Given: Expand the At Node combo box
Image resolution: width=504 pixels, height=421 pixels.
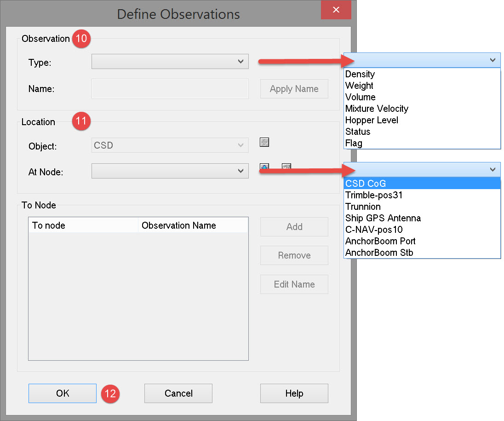Looking at the screenshot, I should pyautogui.click(x=170, y=171).
